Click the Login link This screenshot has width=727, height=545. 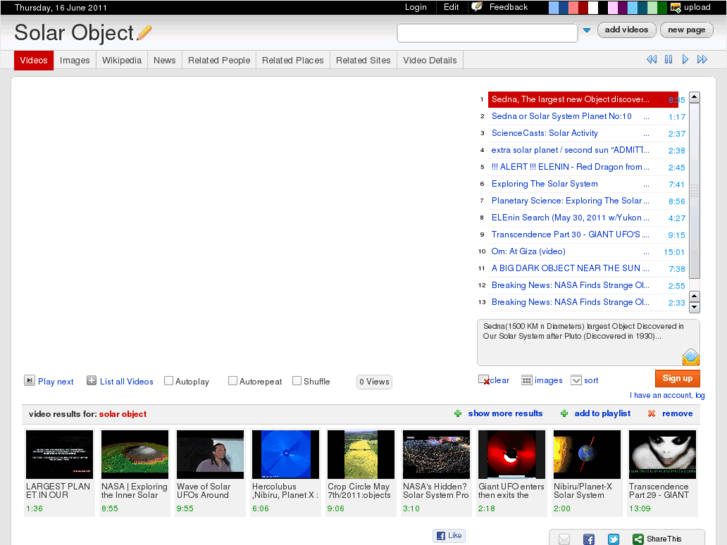(x=415, y=7)
